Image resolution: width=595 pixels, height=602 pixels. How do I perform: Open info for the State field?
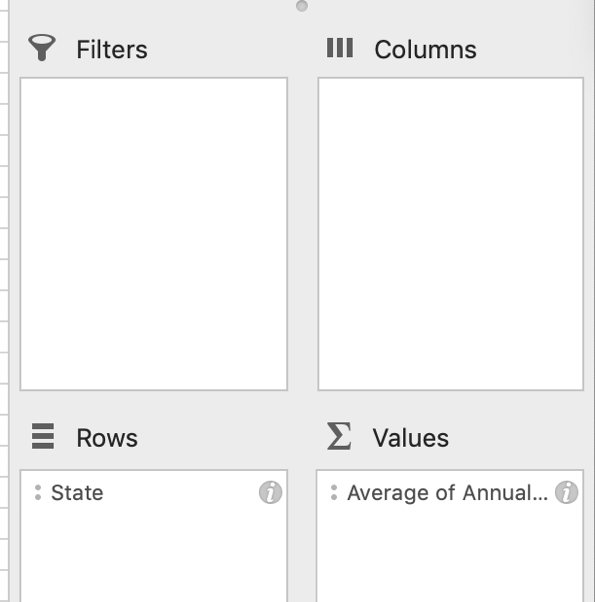(x=270, y=492)
